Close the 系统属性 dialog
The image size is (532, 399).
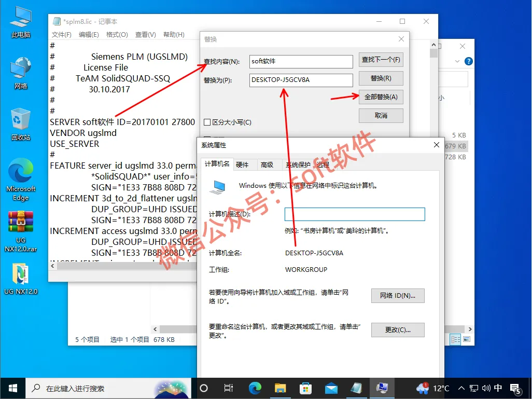(x=437, y=145)
